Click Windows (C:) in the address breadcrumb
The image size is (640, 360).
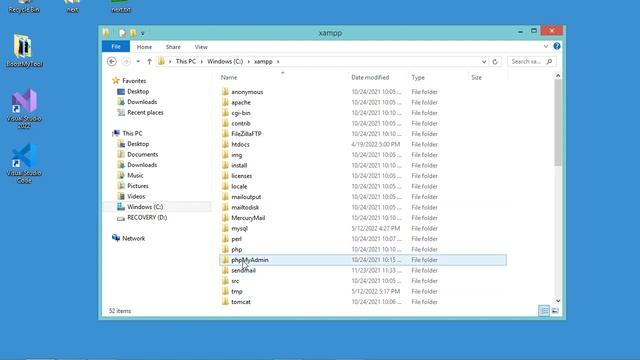[x=225, y=61]
